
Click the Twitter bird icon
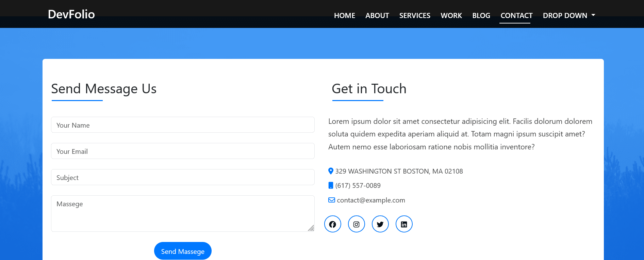tap(380, 224)
